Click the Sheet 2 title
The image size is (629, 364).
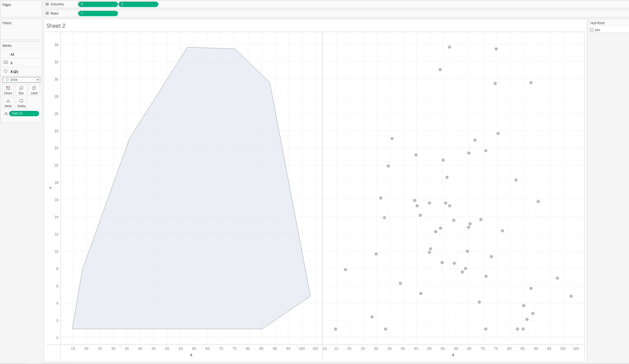pos(56,26)
